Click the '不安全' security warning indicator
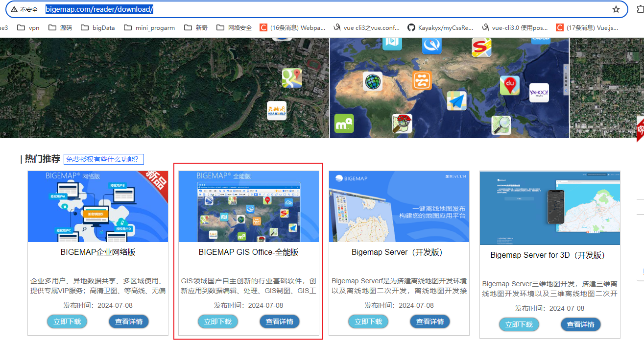644x346 pixels. point(24,9)
